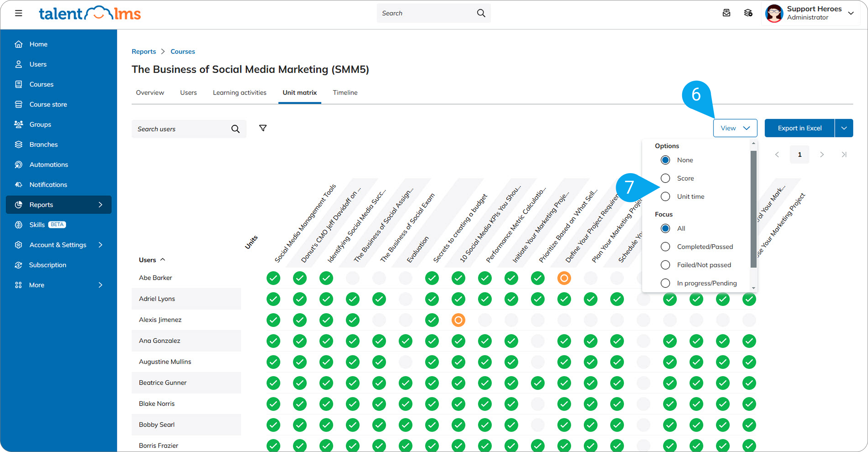Screen dimensions: 868x452
Task: Click the Users sidebar icon
Action: point(18,64)
